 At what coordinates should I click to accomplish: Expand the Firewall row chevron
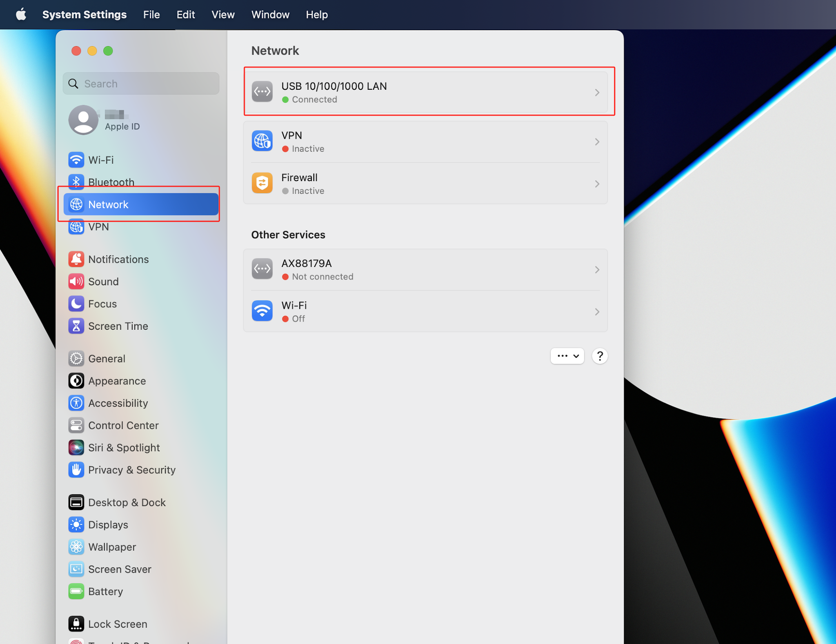click(597, 184)
